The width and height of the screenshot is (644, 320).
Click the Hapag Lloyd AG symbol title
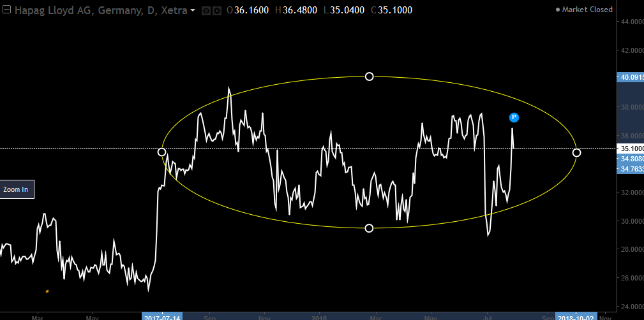click(100, 10)
